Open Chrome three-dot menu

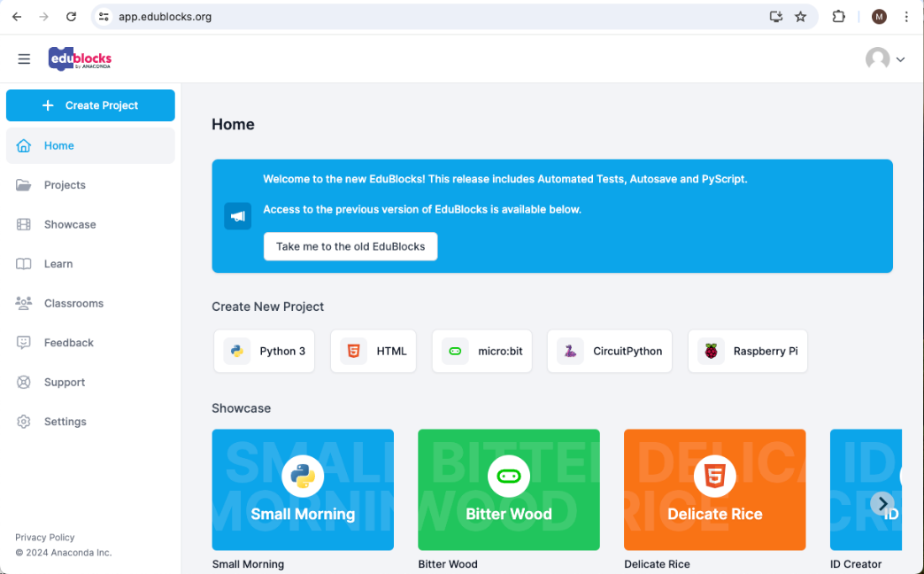coord(906,17)
